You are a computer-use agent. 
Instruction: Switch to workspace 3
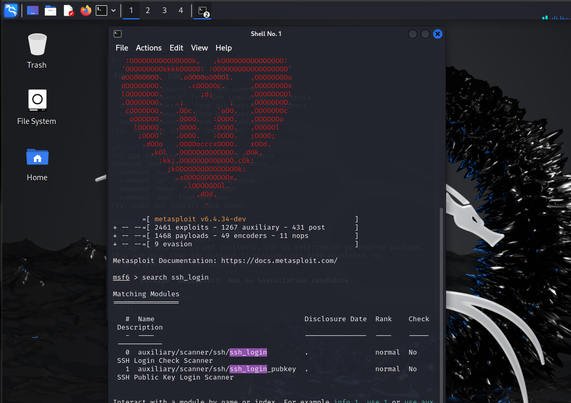point(164,11)
